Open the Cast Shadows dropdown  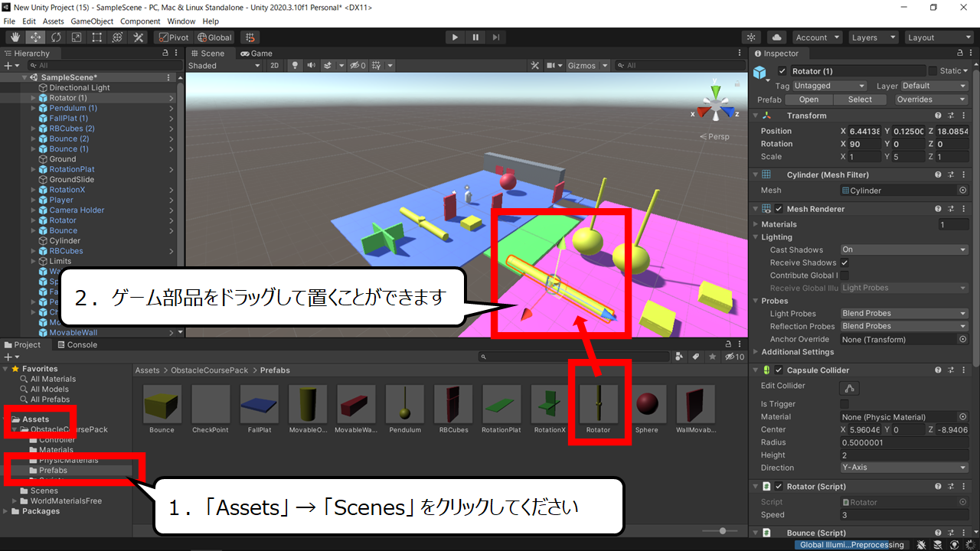[x=904, y=249]
